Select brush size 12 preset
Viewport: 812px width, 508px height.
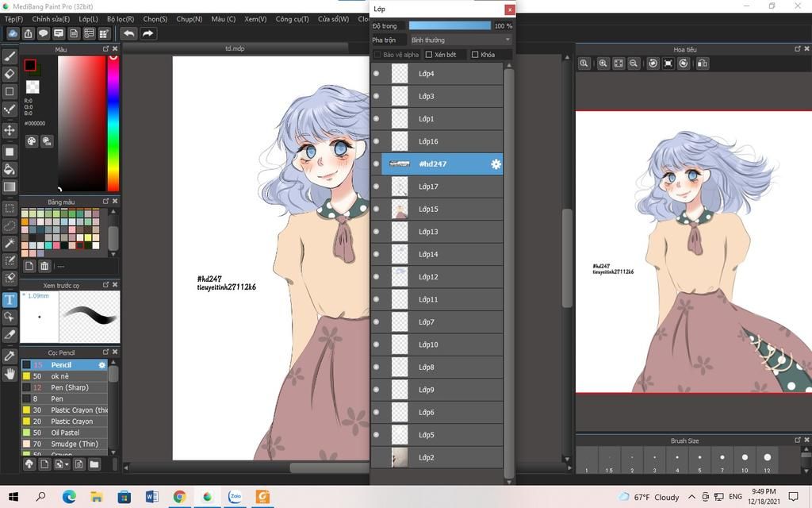767,459
